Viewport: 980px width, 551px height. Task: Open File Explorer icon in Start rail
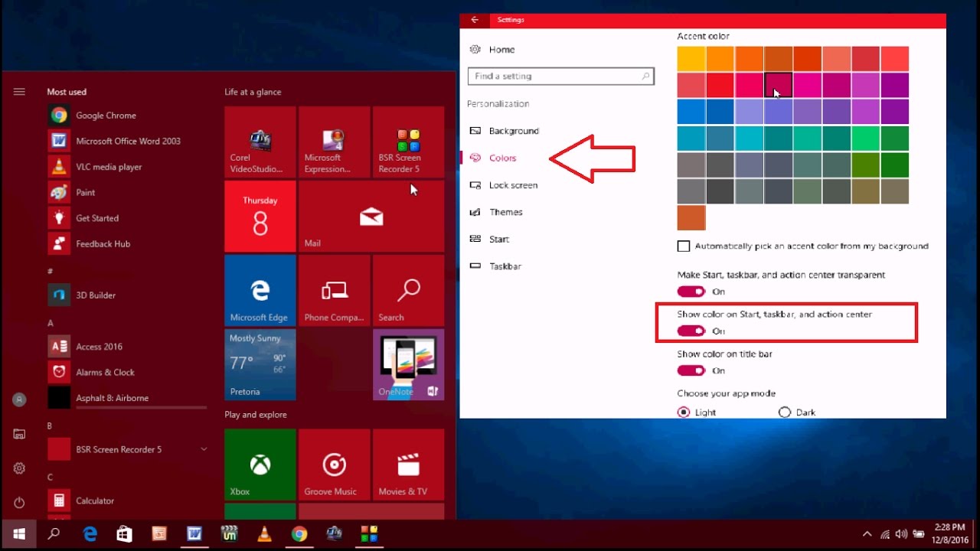click(x=19, y=434)
